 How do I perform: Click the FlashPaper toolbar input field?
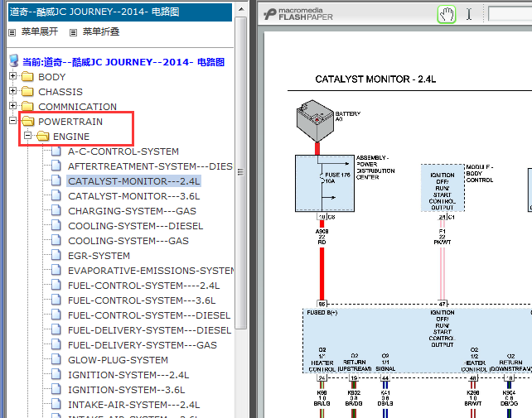(x=510, y=14)
